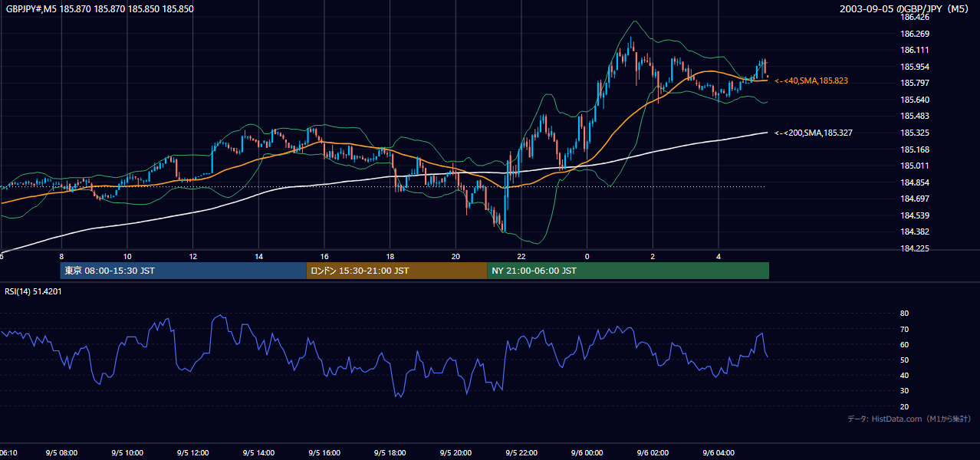
Task: Click price axis label 185.640
Action: point(914,100)
